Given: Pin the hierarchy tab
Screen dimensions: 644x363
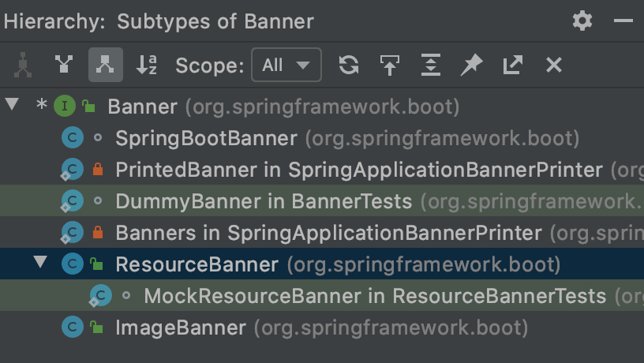Looking at the screenshot, I should 471,65.
